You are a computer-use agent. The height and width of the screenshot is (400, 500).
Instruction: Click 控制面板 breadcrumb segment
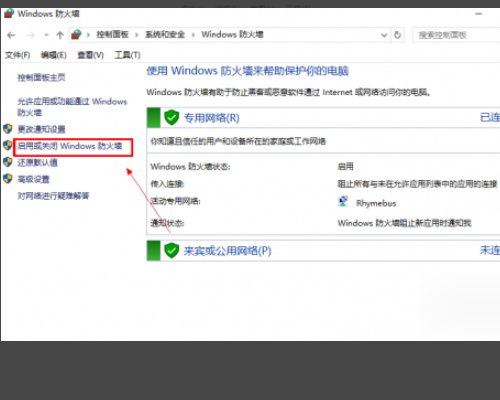click(x=112, y=35)
